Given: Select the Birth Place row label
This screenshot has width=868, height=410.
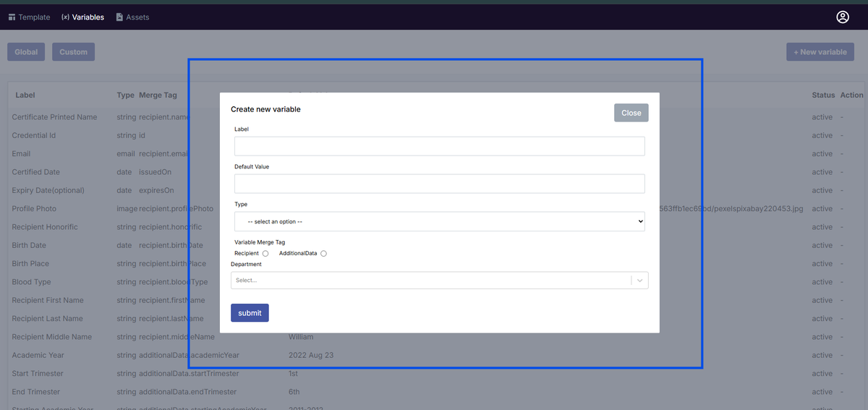Looking at the screenshot, I should [x=30, y=264].
